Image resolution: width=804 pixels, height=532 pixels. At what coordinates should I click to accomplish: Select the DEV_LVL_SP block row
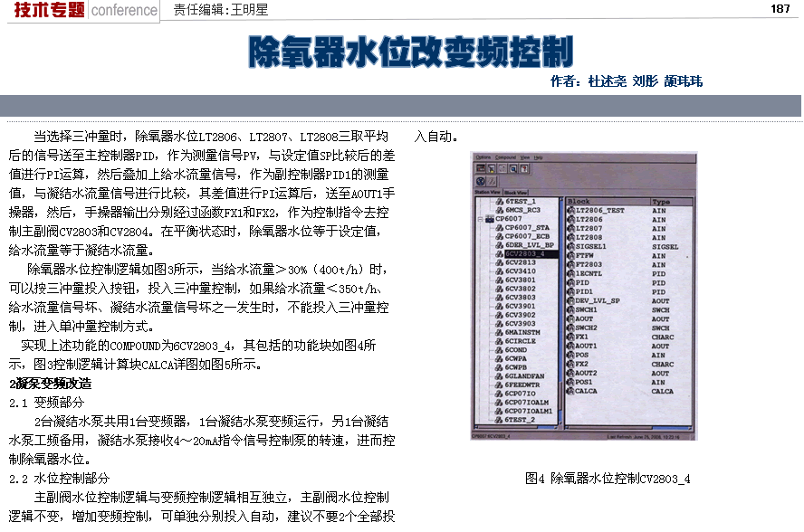click(x=597, y=300)
